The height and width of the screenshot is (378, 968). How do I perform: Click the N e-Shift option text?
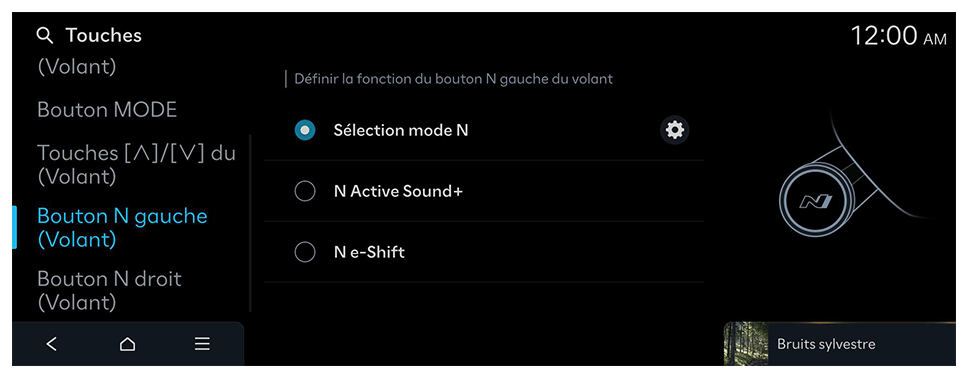(369, 252)
